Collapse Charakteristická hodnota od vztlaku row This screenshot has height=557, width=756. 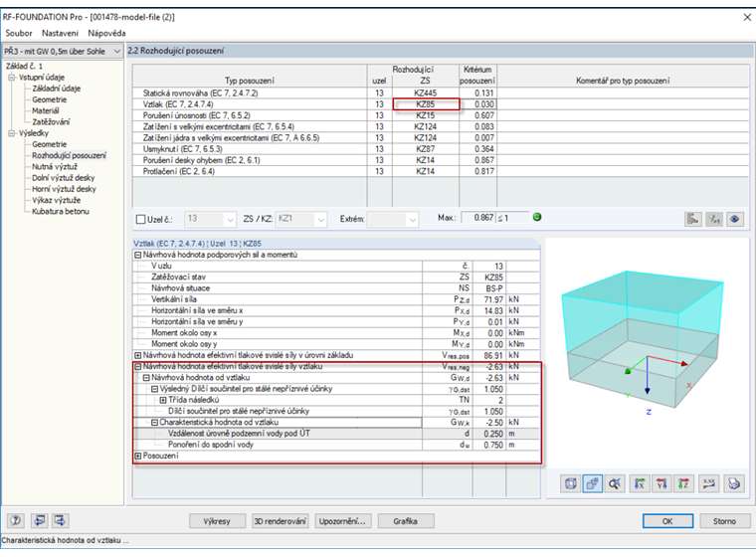pos(155,423)
